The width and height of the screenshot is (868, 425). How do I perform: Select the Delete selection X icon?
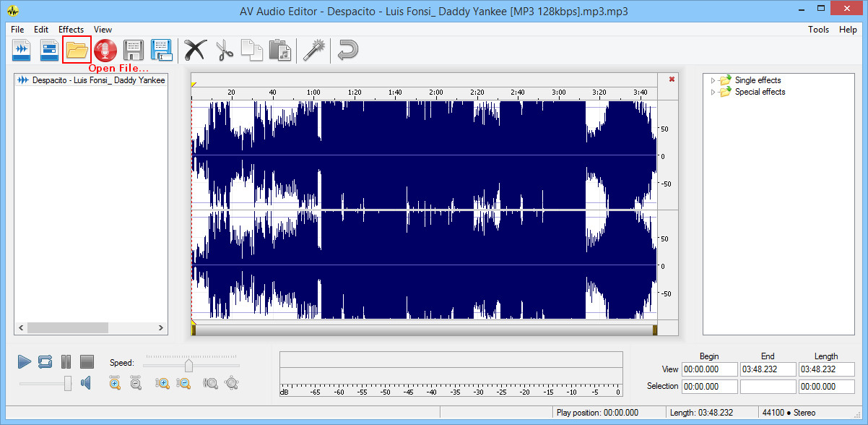[195, 50]
